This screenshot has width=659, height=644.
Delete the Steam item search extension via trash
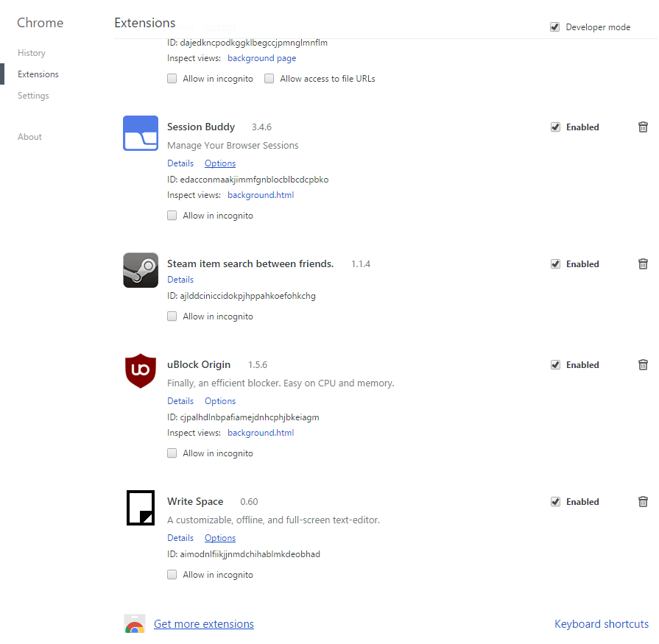[x=643, y=264]
